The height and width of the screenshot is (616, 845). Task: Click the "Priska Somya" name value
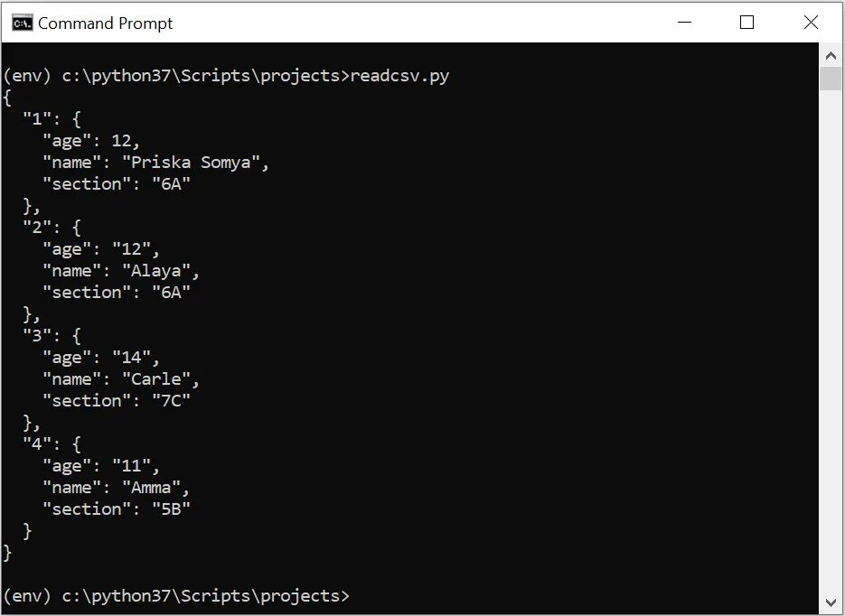tap(191, 162)
